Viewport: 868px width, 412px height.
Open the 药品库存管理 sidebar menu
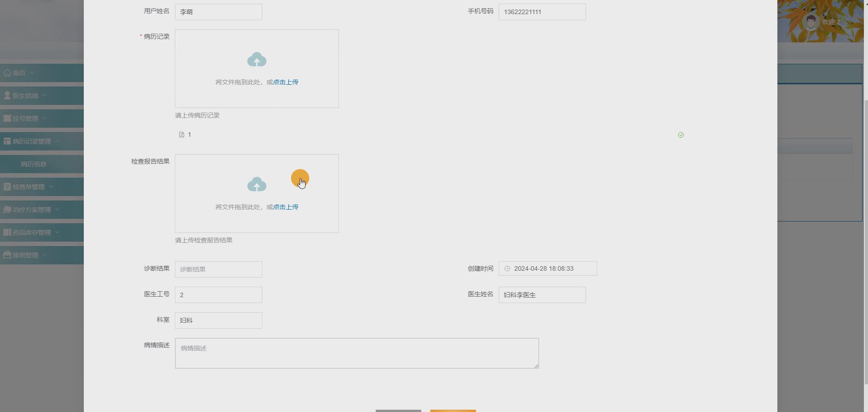[42, 232]
